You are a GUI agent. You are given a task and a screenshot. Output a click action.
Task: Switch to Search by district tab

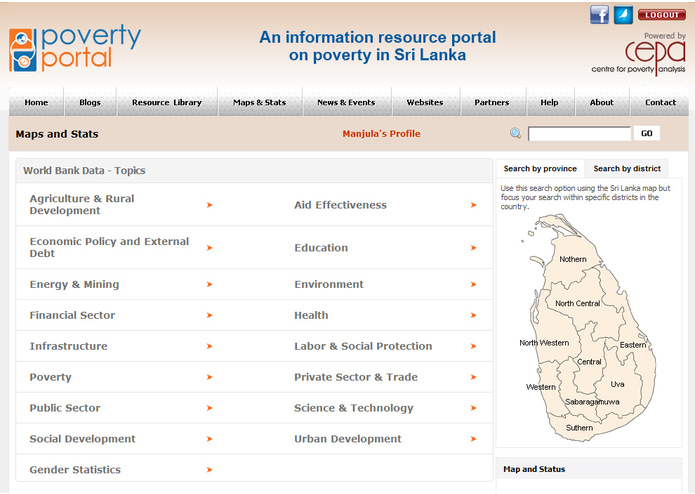pos(627,168)
